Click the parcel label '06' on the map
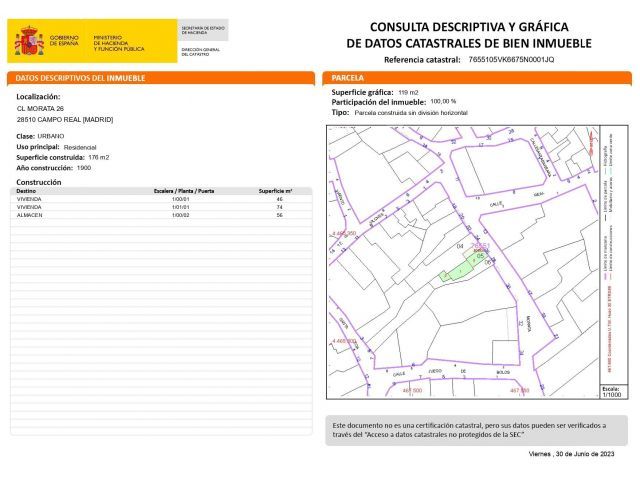The width and height of the screenshot is (640, 480). coord(488,263)
